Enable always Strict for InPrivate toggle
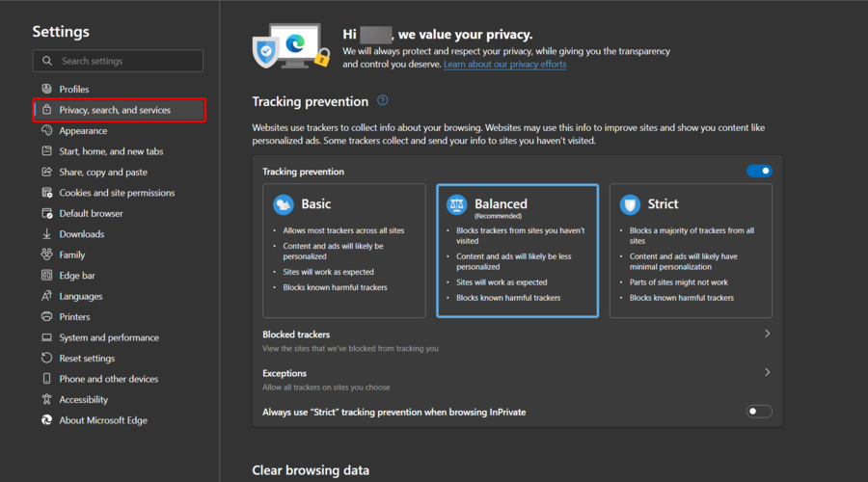The width and height of the screenshot is (868, 482). [759, 412]
